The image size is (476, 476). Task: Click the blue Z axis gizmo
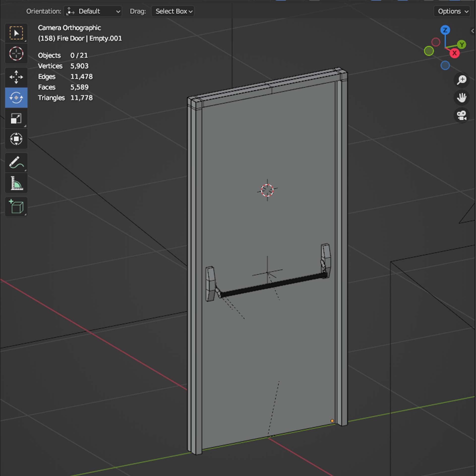click(x=445, y=30)
